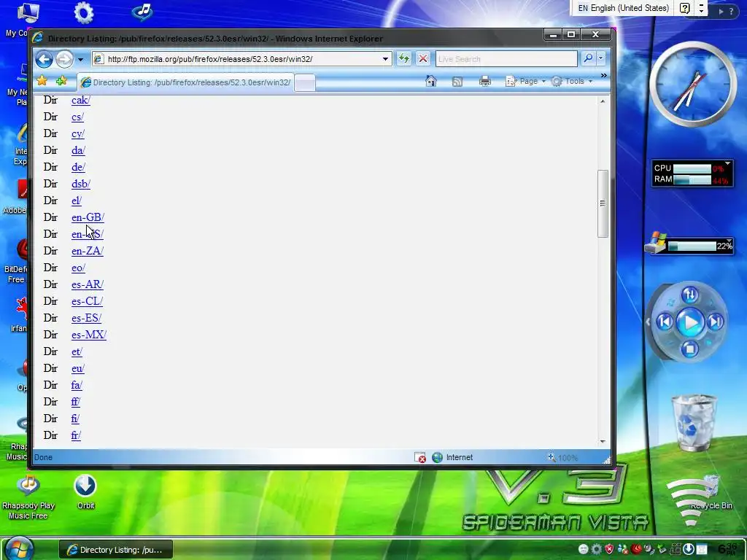Viewport: 747px width, 560px height.
Task: Open the Windows Start orb
Action: [x=19, y=548]
